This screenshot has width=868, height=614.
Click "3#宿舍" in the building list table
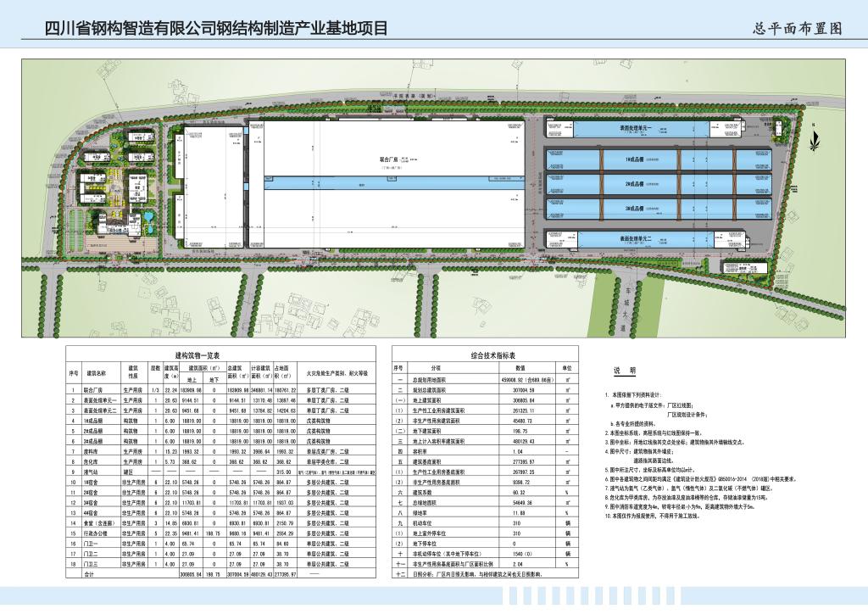click(x=90, y=503)
